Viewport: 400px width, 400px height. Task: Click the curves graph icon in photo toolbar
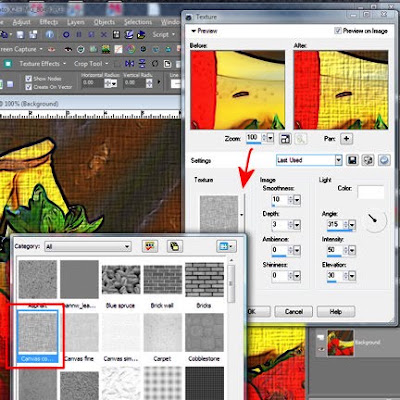(118, 49)
